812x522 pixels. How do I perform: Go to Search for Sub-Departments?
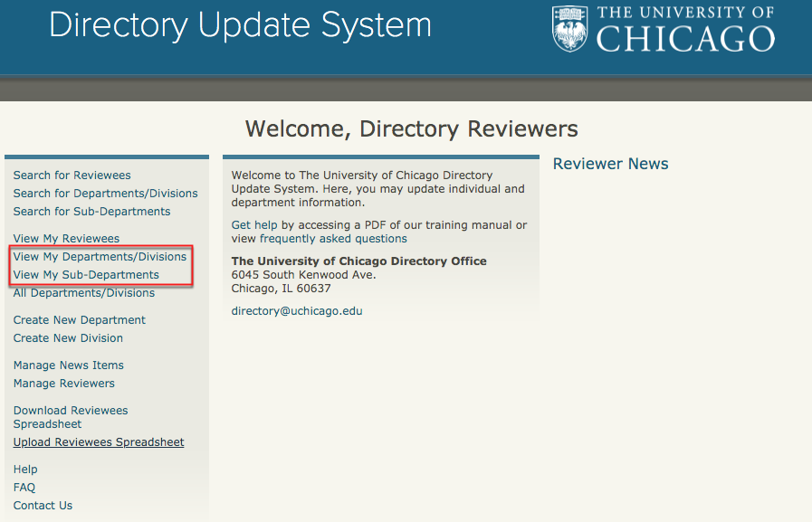pos(91,212)
